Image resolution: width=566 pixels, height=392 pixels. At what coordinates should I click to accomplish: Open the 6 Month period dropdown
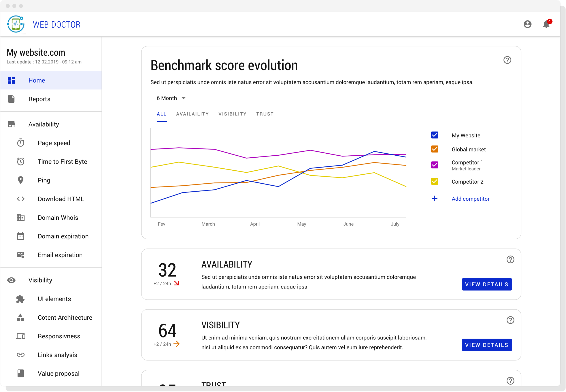(171, 98)
